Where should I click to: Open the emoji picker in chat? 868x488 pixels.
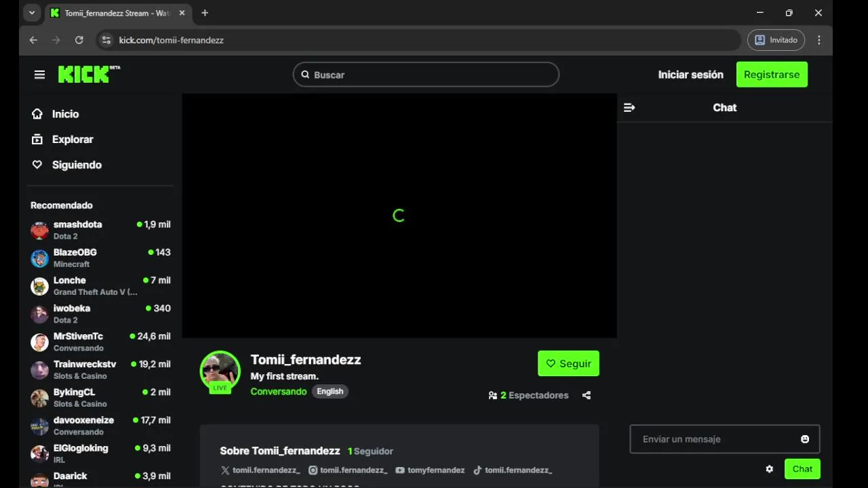pyautogui.click(x=805, y=439)
